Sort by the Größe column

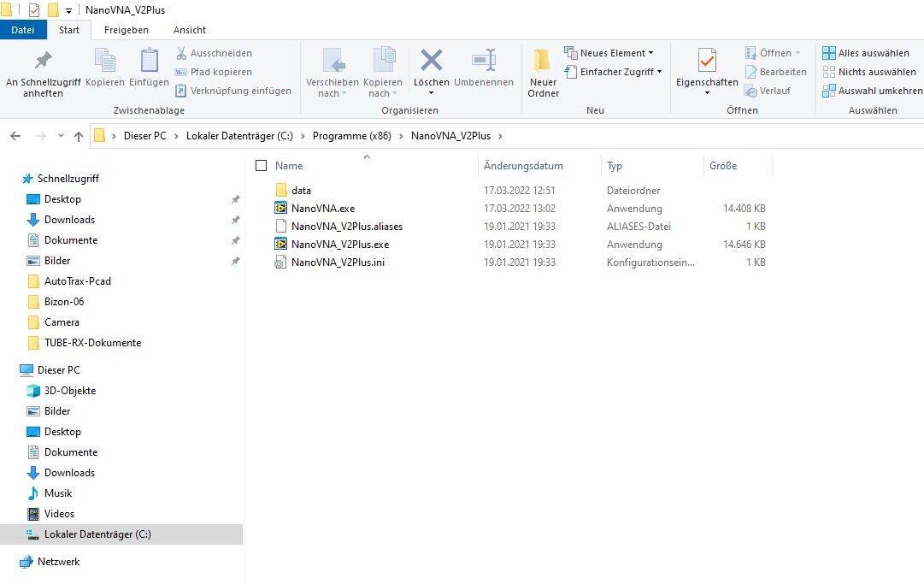[x=723, y=166]
